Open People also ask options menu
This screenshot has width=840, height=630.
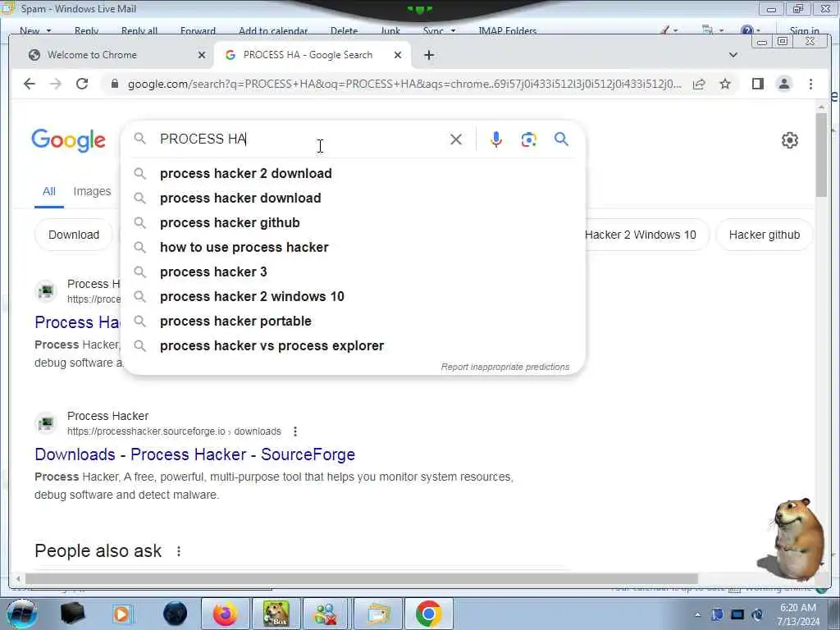(x=179, y=551)
